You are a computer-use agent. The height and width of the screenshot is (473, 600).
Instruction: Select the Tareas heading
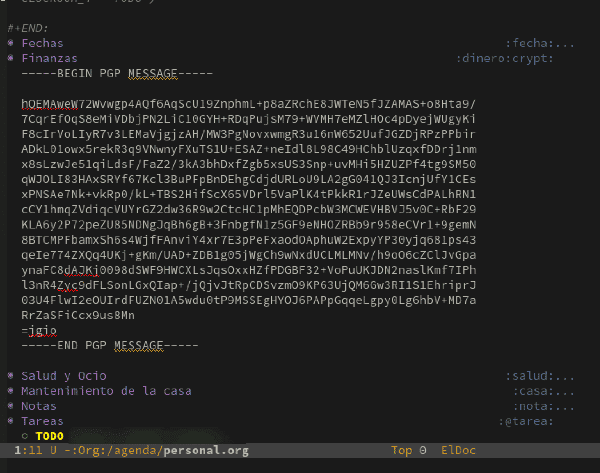42,421
